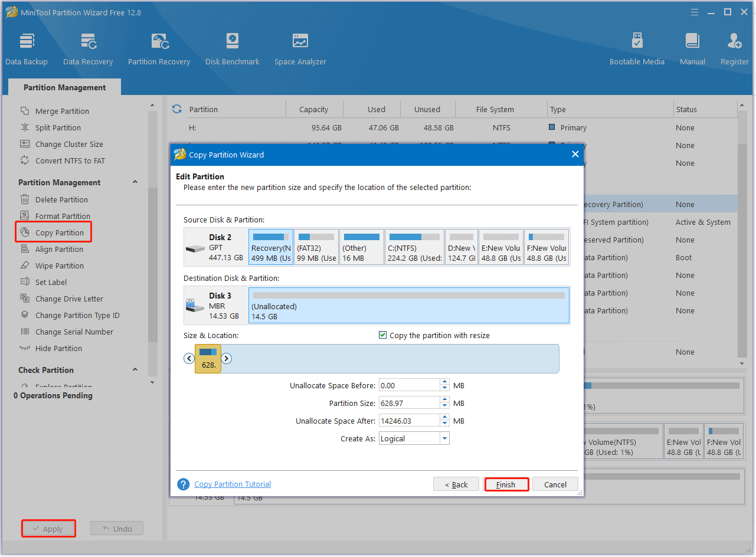This screenshot has height=557, width=756.
Task: Choose Change Drive Letter option
Action: [69, 299]
